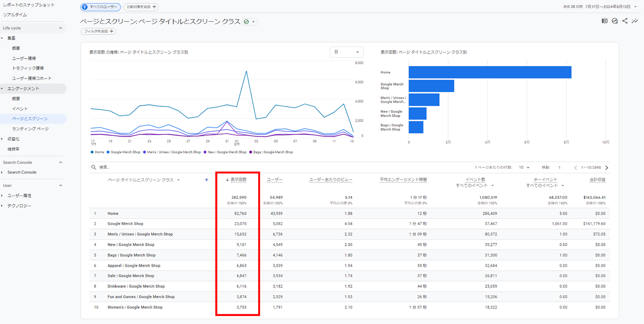
Task: Click Women's | Google Merch Shop row
Action: click(135, 308)
